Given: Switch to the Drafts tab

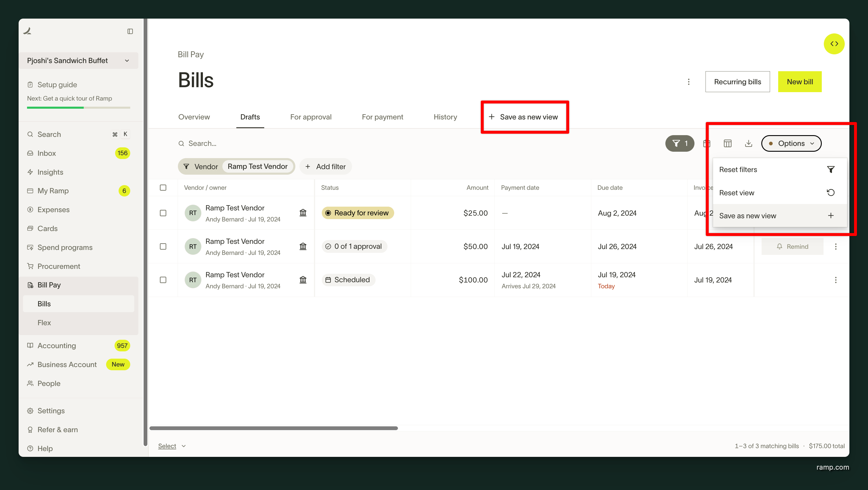Looking at the screenshot, I should [250, 117].
